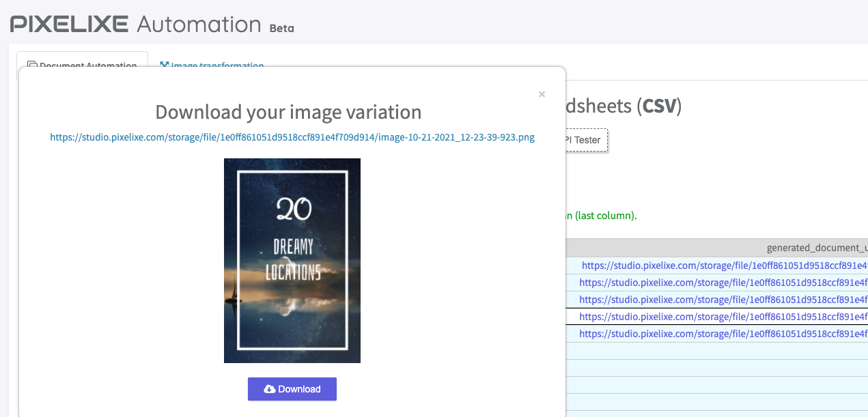Click the Beta label beside Automation

point(281,28)
